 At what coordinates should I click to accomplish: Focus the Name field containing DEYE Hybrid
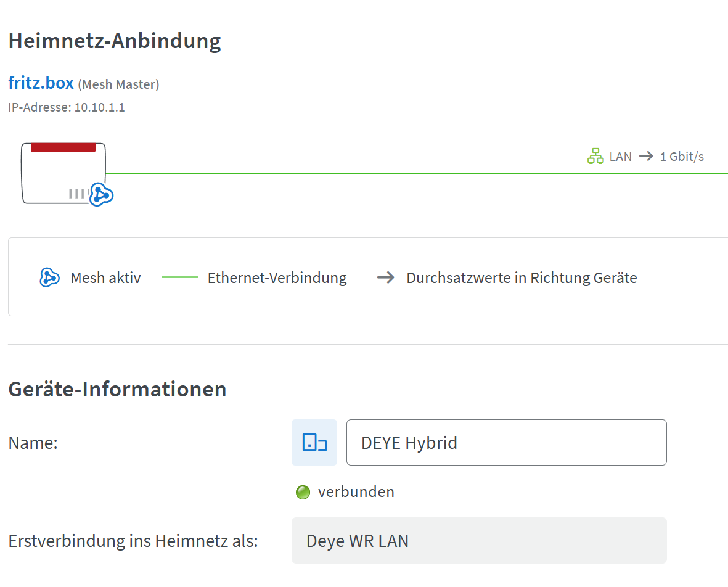pyautogui.click(x=506, y=442)
